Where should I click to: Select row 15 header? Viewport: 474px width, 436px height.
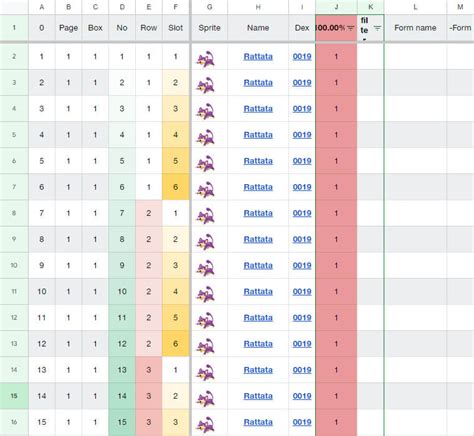14,396
